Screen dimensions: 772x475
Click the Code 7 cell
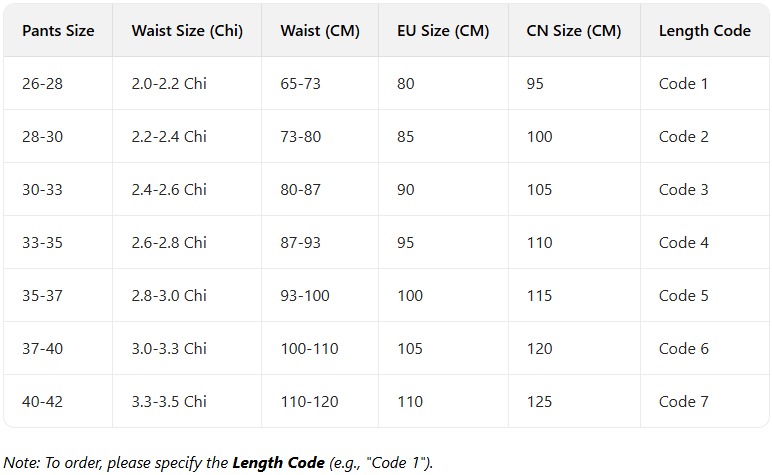683,402
